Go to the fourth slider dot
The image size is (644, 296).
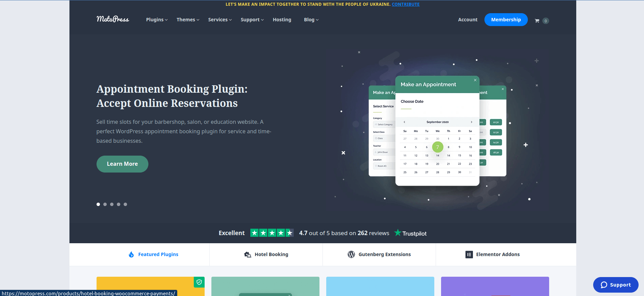click(x=119, y=204)
